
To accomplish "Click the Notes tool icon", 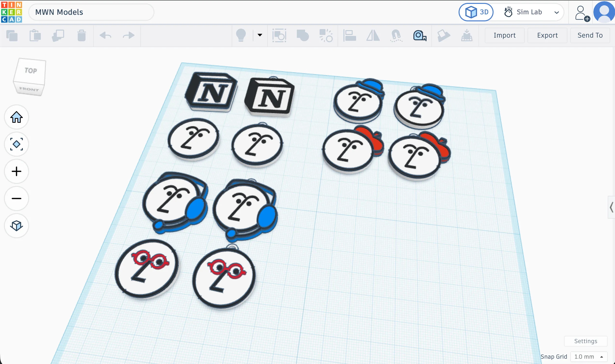I will tap(443, 36).
